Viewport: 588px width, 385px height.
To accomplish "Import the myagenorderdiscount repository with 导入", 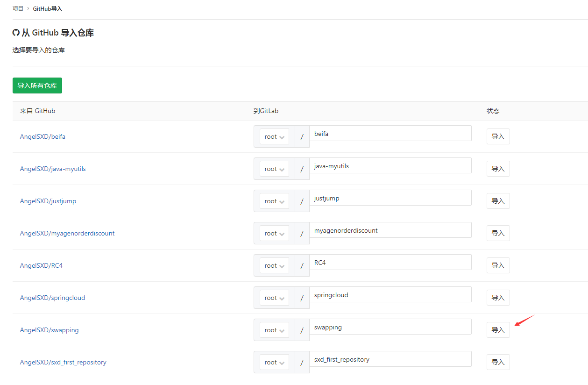I will (498, 233).
